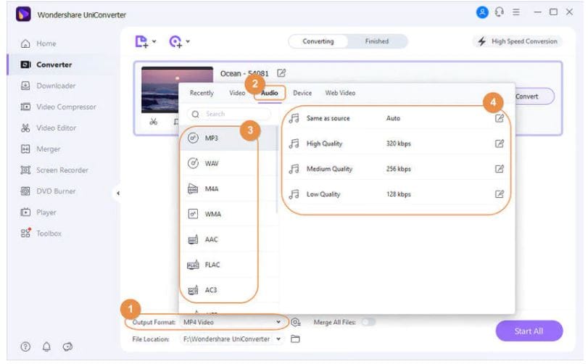Expand the add disc dropdown arrow
The height and width of the screenshot is (364, 588).
click(188, 41)
